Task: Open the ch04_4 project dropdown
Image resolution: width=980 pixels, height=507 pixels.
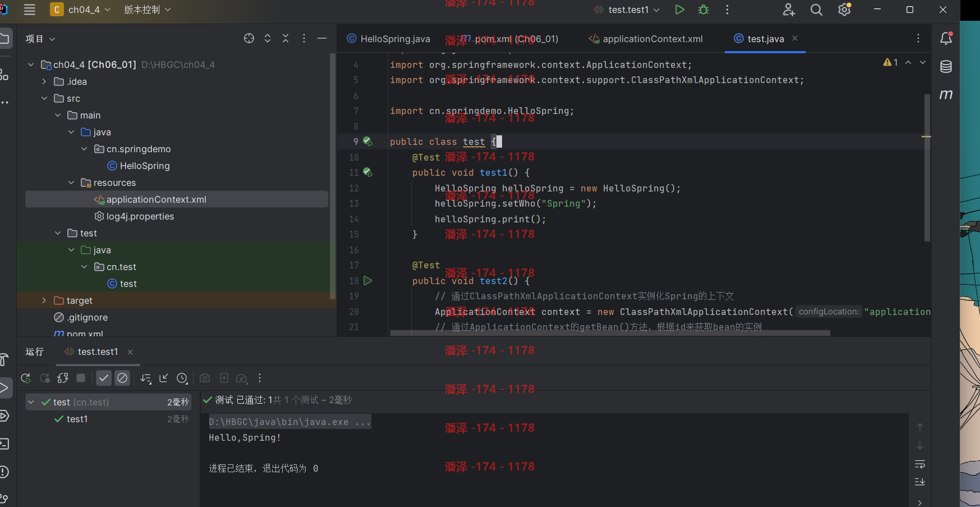Action: 81,10
